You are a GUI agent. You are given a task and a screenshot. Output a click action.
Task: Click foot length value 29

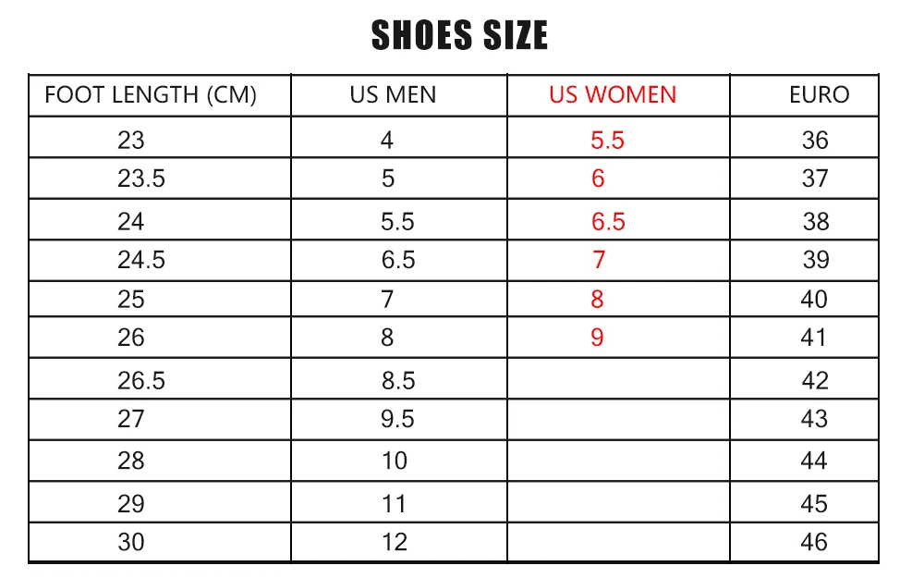(131, 504)
